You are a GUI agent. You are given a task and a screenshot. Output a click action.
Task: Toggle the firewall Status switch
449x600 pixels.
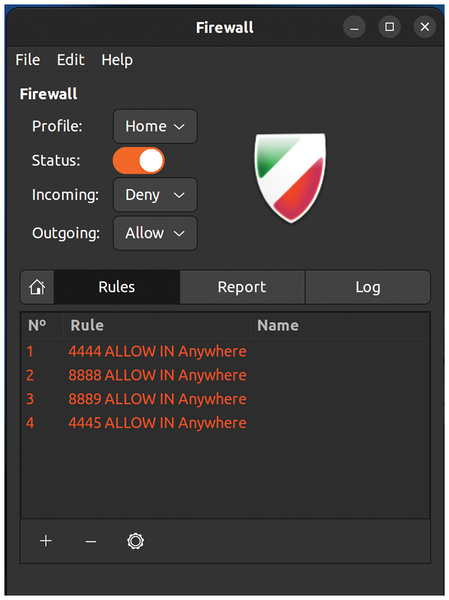point(139,161)
